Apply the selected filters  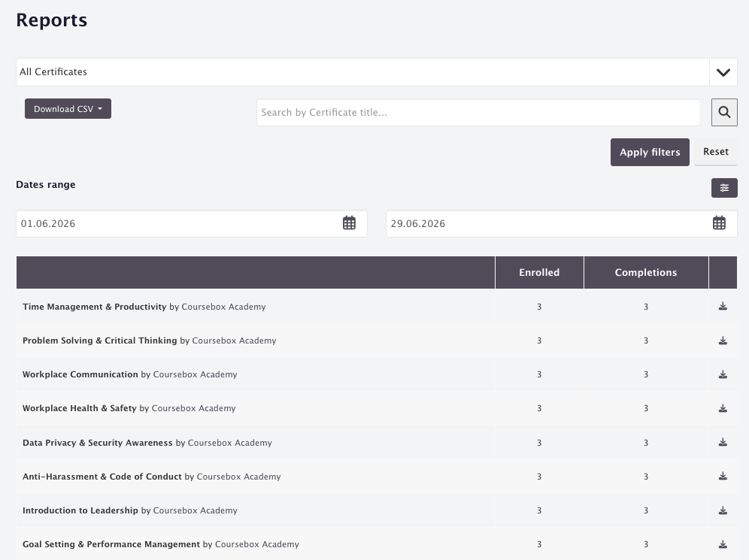[x=650, y=153]
